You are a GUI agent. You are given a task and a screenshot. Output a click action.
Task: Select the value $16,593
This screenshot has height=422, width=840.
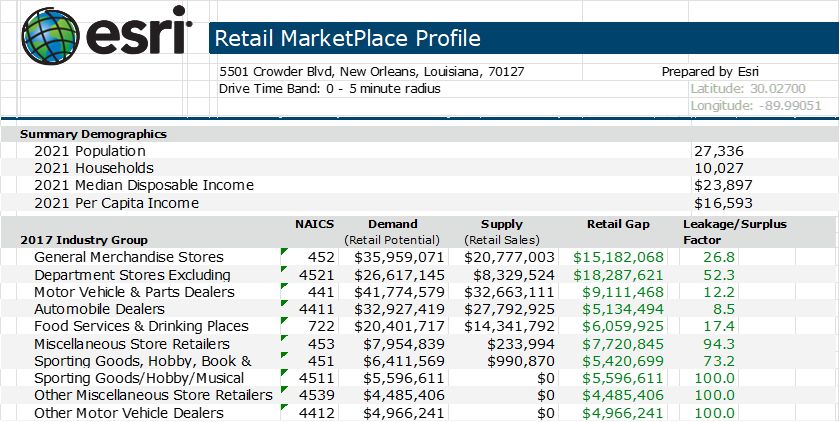[x=723, y=203]
